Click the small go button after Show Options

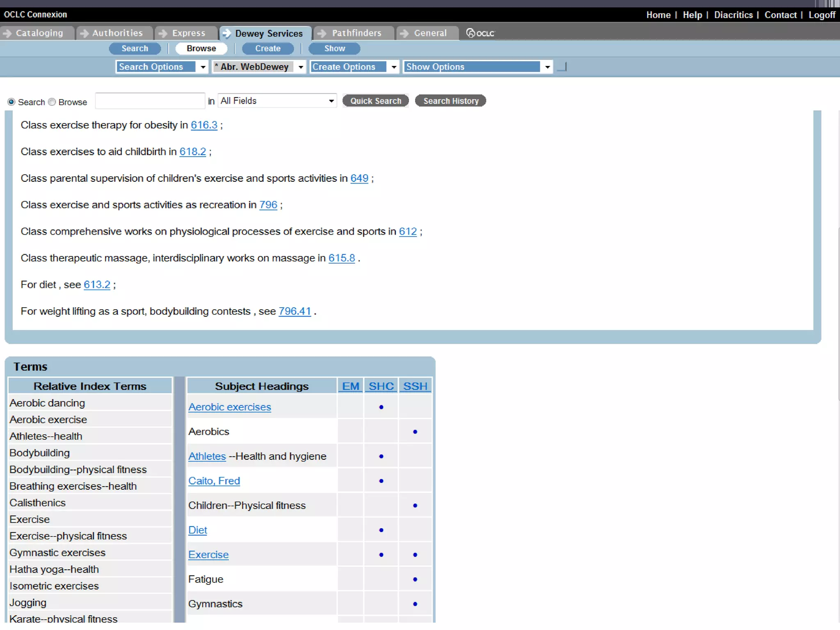(562, 66)
